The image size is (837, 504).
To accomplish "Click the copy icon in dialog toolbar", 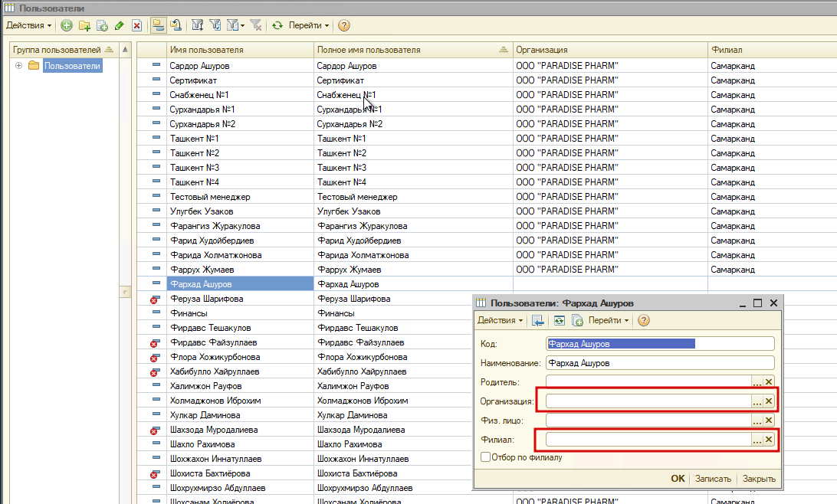I will tap(577, 320).
